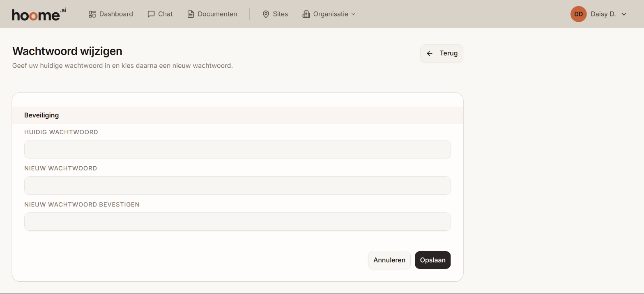
Task: Click the Documenten file icon
Action: click(x=191, y=14)
